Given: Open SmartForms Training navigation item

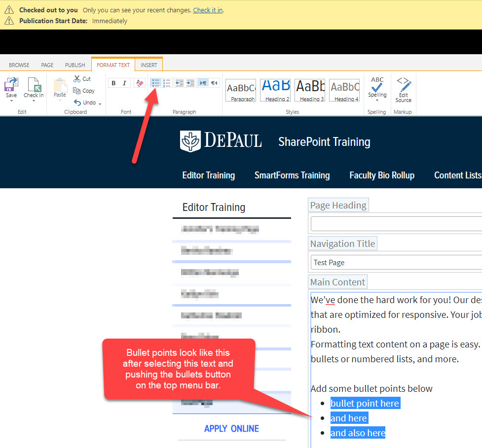Looking at the screenshot, I should coord(292,175).
